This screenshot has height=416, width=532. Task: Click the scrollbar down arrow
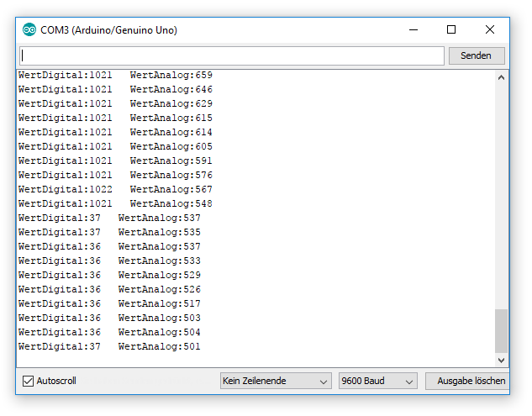pyautogui.click(x=501, y=360)
